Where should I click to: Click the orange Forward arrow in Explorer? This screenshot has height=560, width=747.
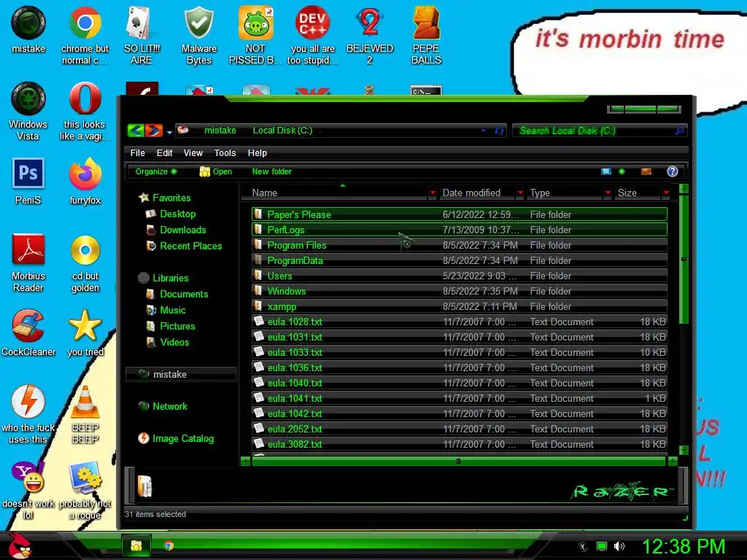pyautogui.click(x=154, y=130)
